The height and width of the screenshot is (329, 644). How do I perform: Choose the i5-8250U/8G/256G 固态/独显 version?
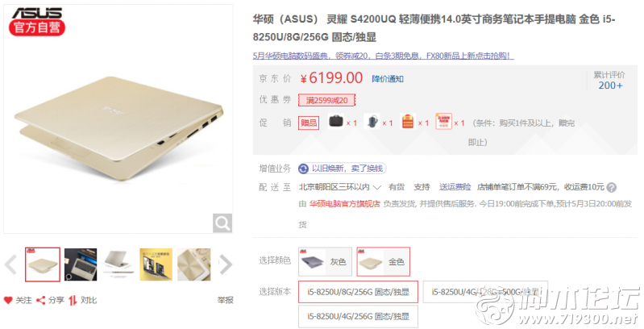(x=358, y=292)
